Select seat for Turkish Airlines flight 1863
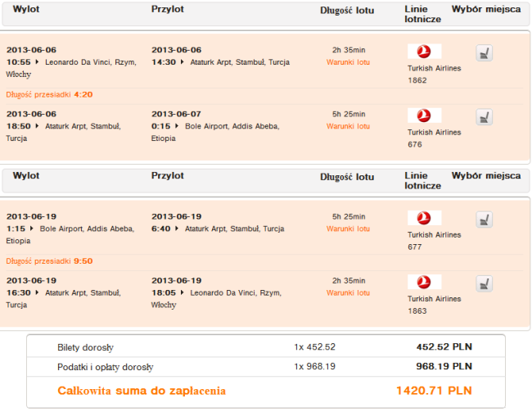Viewport: 532px width, 412px height. 484,283
